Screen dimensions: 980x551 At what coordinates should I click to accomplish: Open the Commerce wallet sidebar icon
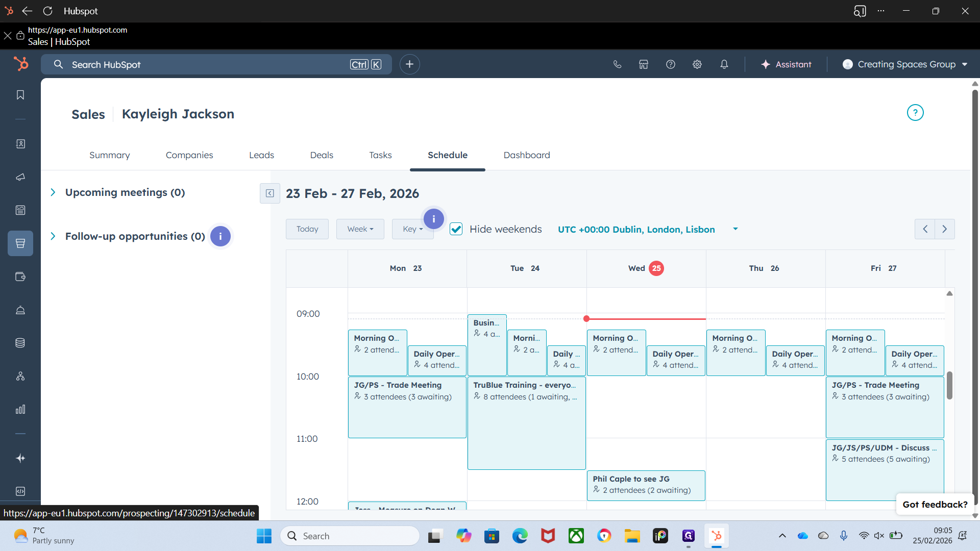[20, 277]
